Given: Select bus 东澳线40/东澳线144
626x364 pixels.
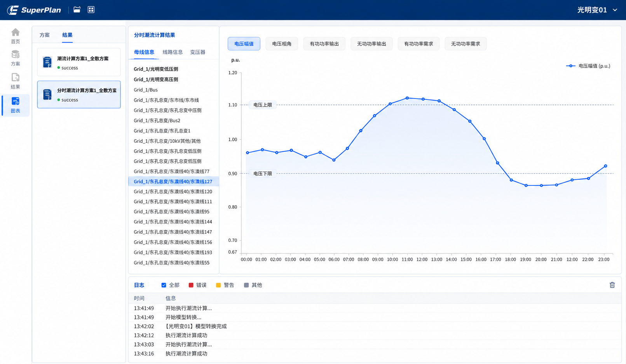Looking at the screenshot, I should [x=173, y=222].
